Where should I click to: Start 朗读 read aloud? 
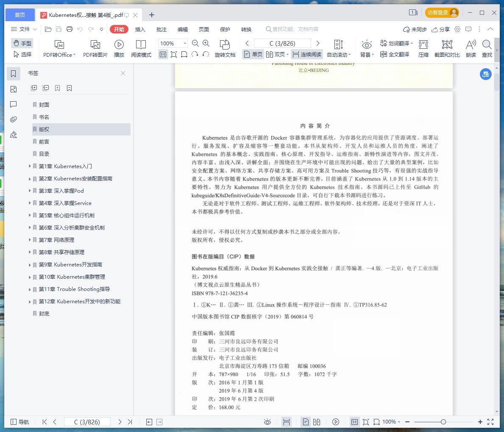471,49
